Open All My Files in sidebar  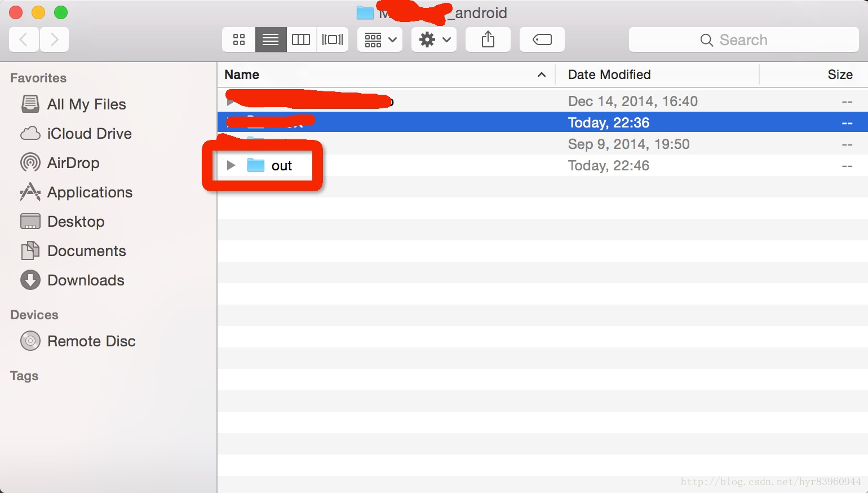(x=86, y=104)
